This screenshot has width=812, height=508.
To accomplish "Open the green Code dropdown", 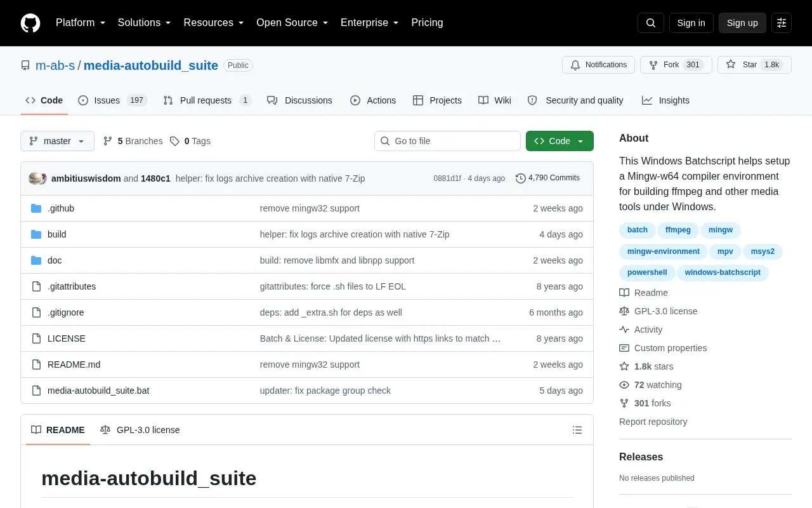I will (560, 141).
